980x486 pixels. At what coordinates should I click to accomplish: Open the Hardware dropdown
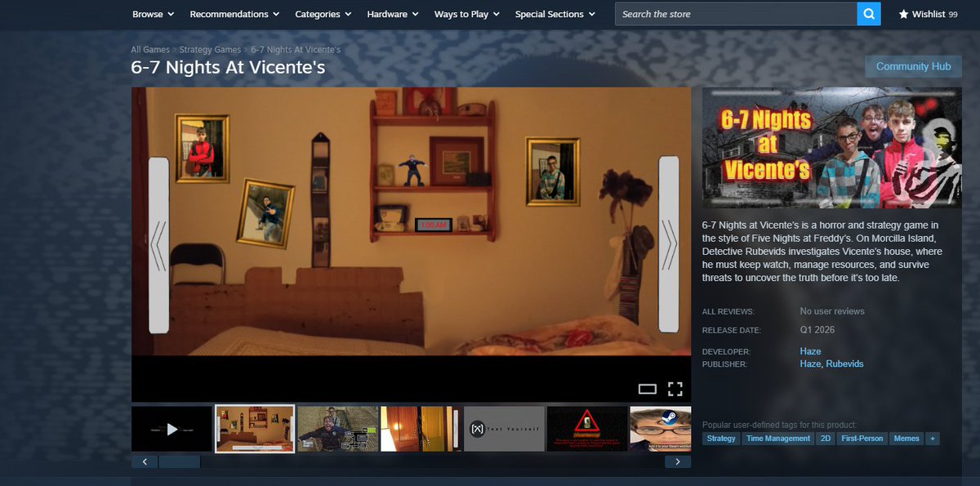pos(393,14)
